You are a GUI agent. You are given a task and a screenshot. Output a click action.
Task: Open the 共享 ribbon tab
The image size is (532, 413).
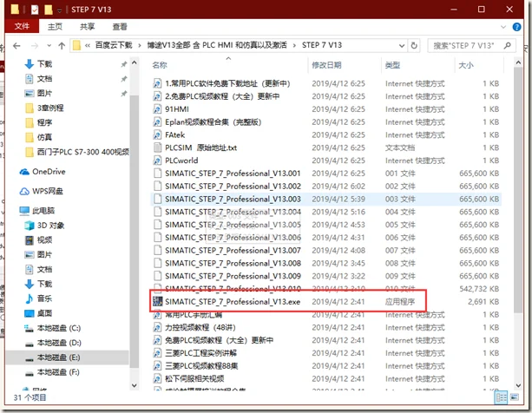87,26
